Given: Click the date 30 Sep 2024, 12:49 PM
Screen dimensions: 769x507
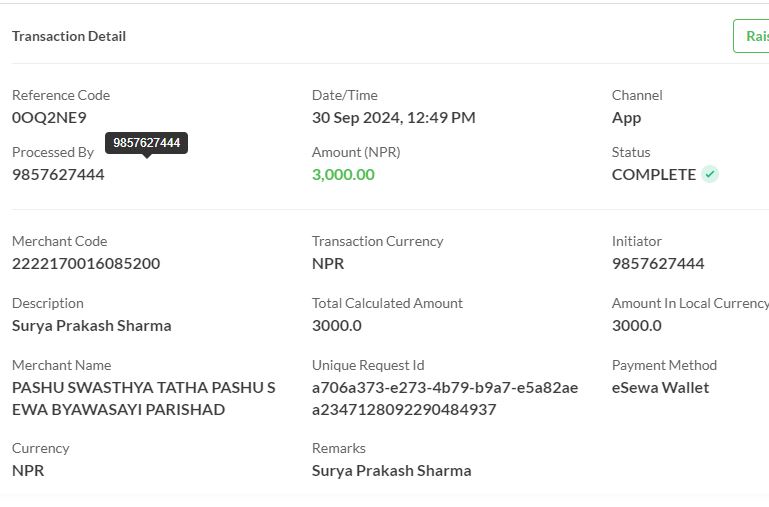Looking at the screenshot, I should click(394, 118).
